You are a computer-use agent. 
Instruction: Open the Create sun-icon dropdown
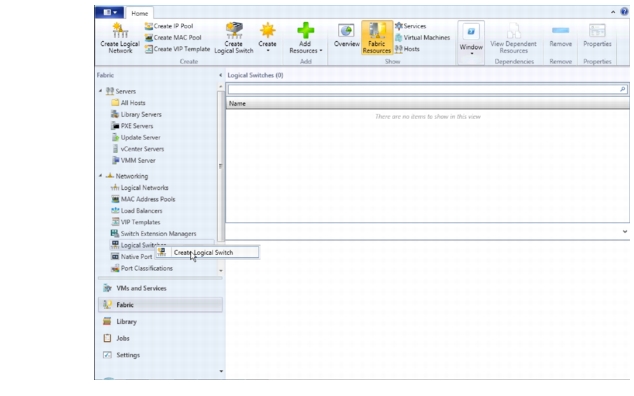(267, 38)
